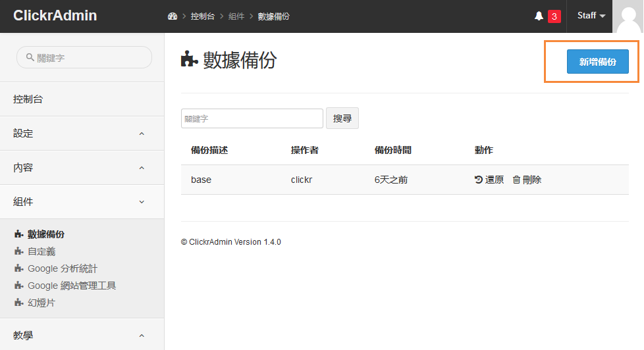Expand the 內容 sidebar section

click(x=82, y=167)
